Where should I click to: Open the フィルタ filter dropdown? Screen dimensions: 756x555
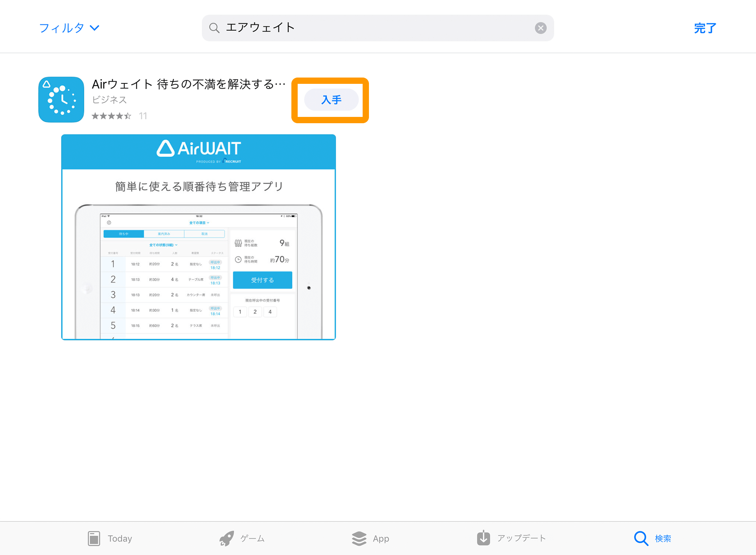point(69,28)
